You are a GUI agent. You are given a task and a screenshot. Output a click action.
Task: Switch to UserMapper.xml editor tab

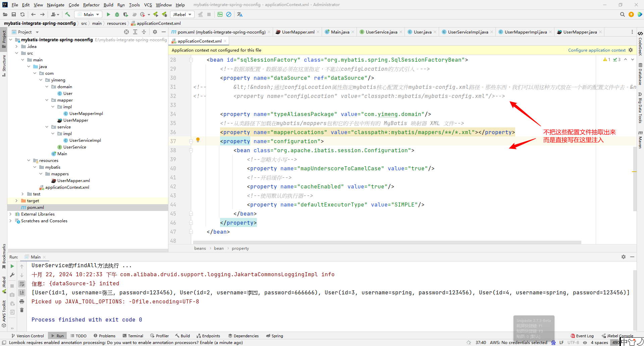[x=298, y=32]
